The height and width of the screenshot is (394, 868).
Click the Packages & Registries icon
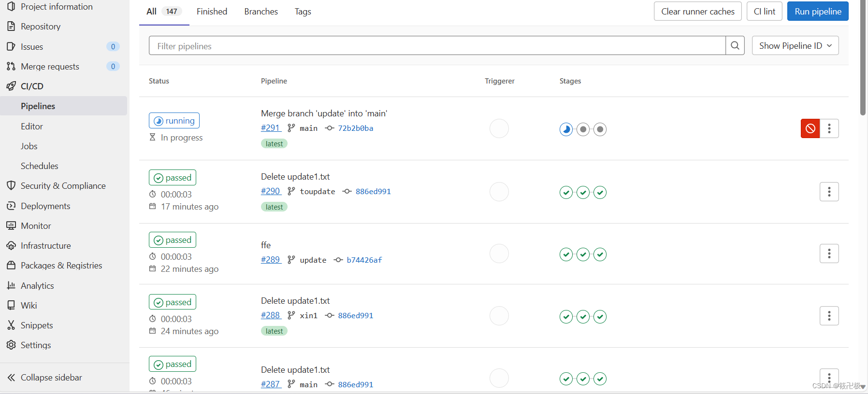pyautogui.click(x=11, y=265)
